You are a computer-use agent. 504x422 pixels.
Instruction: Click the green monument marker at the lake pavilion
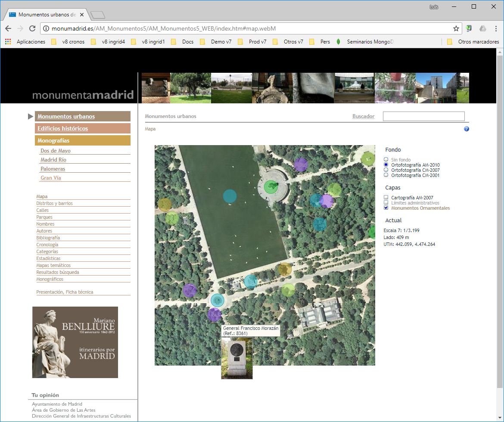tap(271, 186)
